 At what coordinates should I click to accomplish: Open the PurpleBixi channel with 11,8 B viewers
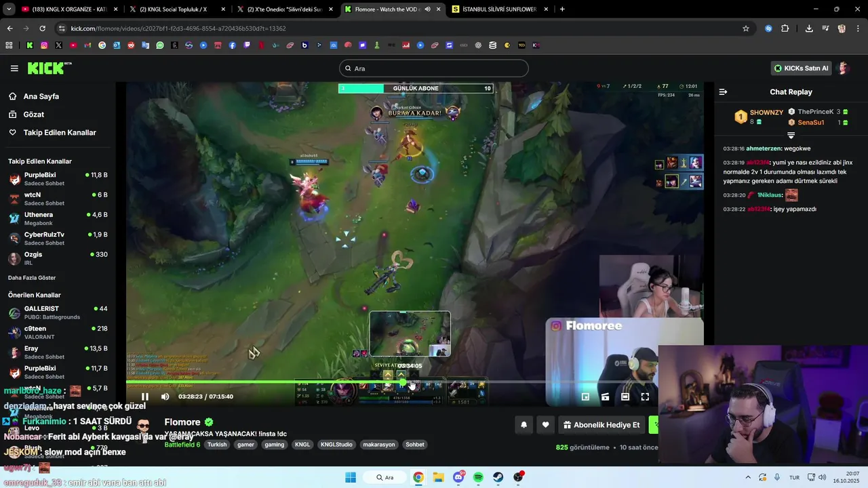(58, 179)
